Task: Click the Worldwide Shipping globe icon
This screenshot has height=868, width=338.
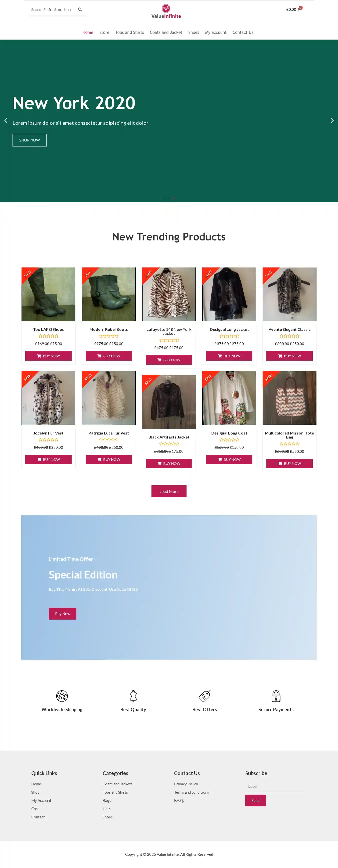Action: (x=62, y=696)
